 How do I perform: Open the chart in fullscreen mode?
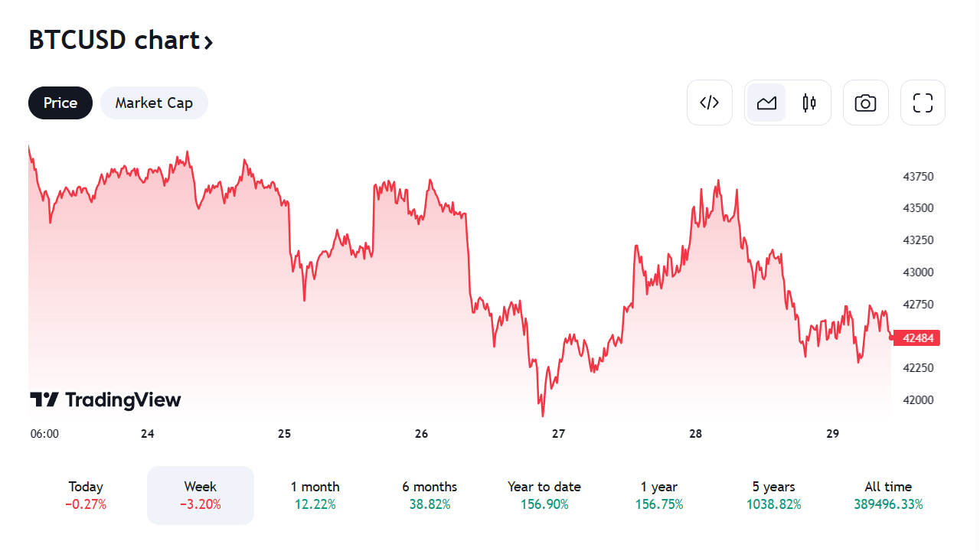tap(923, 103)
